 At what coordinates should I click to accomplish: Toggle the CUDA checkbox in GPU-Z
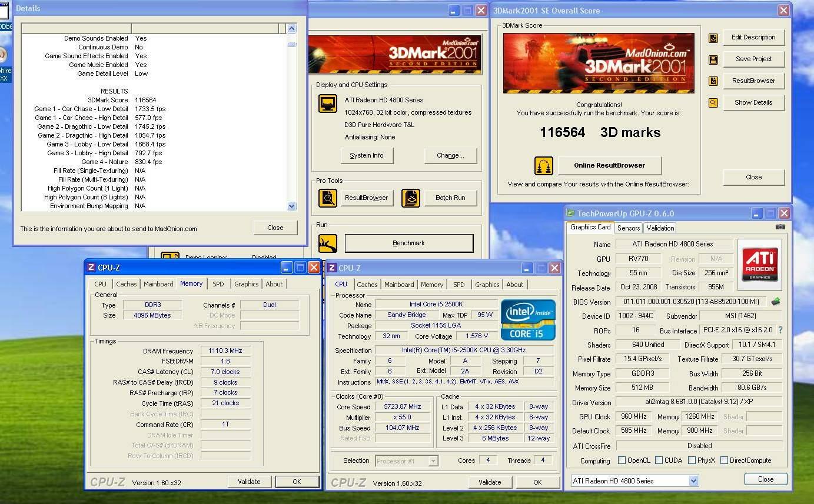tap(659, 460)
